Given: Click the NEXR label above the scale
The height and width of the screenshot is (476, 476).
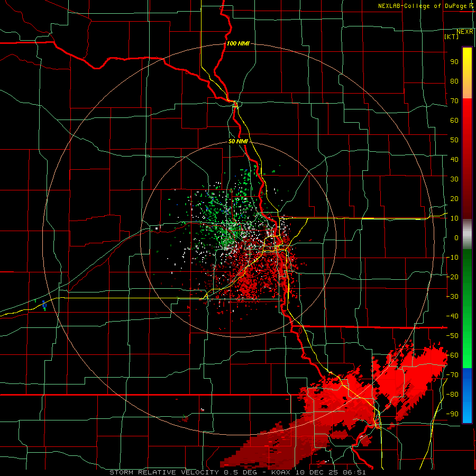Looking at the screenshot, I should (x=465, y=32).
